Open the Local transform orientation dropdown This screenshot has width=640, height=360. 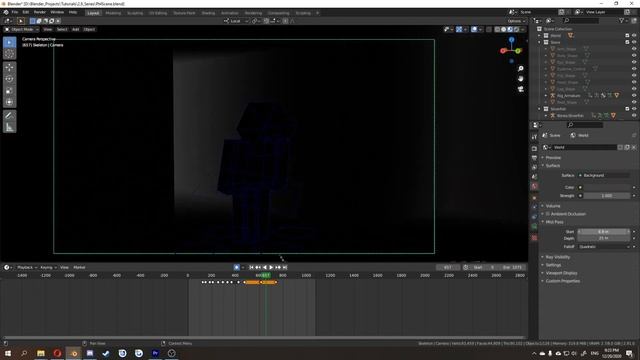coord(236,21)
